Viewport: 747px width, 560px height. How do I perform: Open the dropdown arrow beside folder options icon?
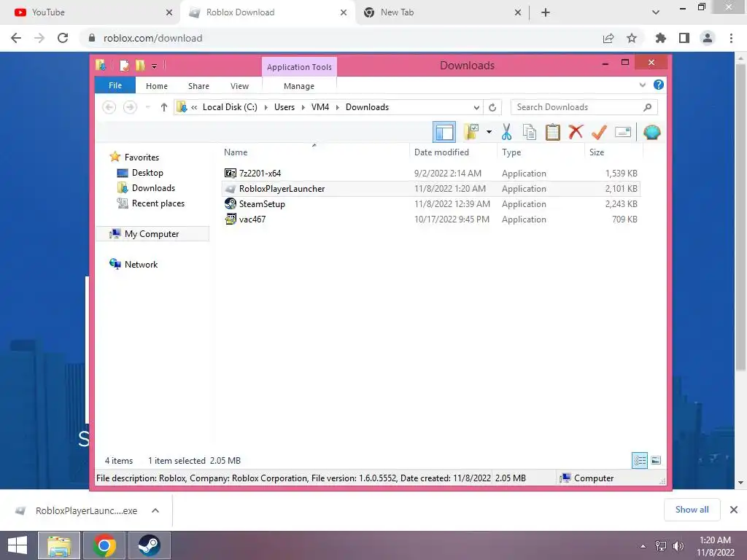click(x=489, y=132)
